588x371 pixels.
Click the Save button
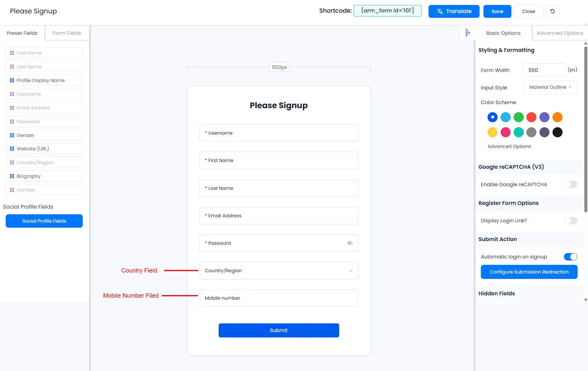(x=497, y=11)
